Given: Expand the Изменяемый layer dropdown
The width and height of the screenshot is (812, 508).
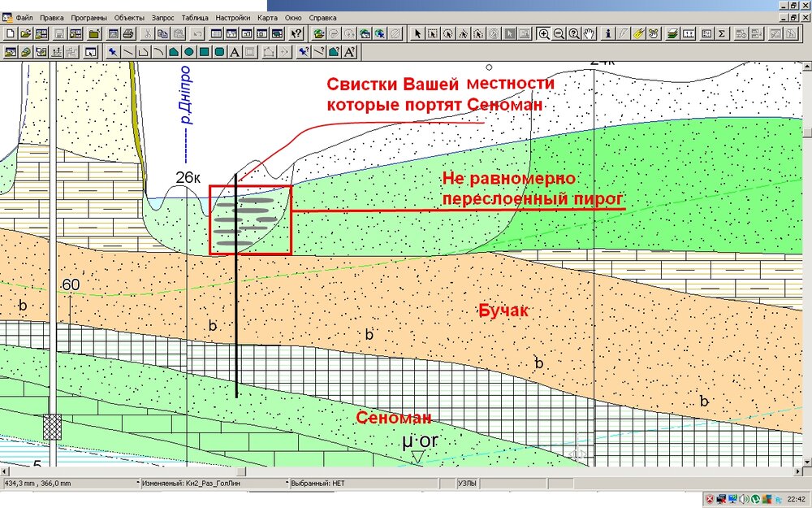Looking at the screenshot, I should coord(287,483).
